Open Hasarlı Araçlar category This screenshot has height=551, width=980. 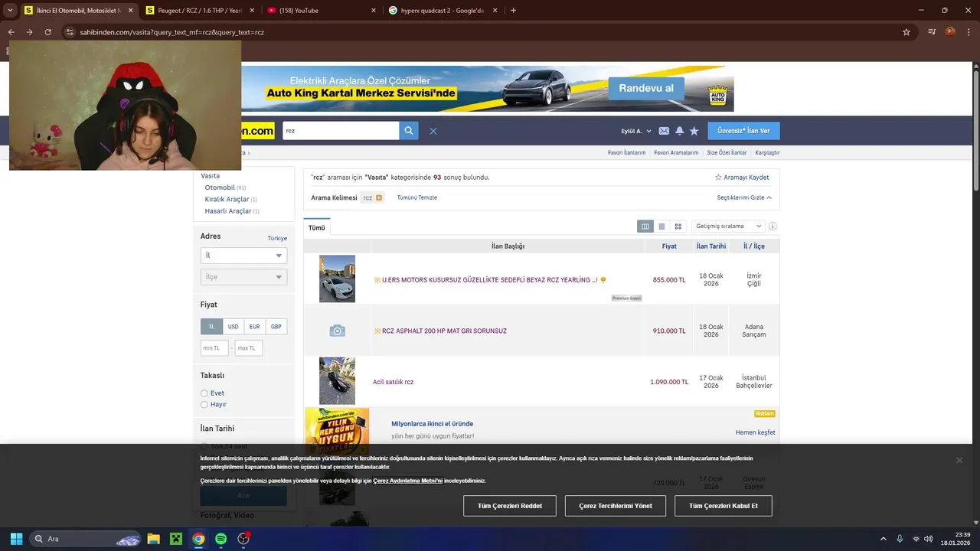pos(228,211)
